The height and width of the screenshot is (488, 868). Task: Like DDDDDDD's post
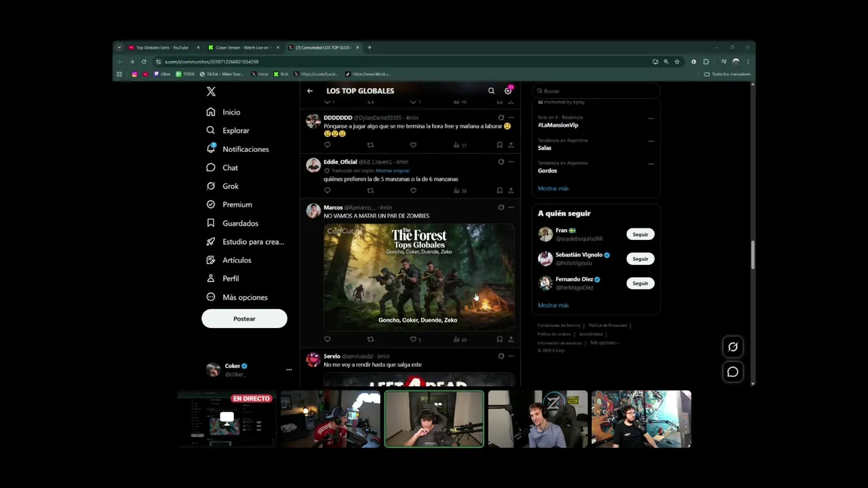(x=413, y=145)
